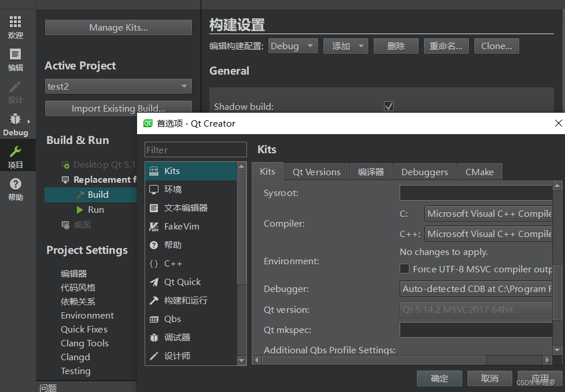The image size is (565, 392).
Task: Click the text editor icon beside 文本编辑器
Action: click(154, 208)
